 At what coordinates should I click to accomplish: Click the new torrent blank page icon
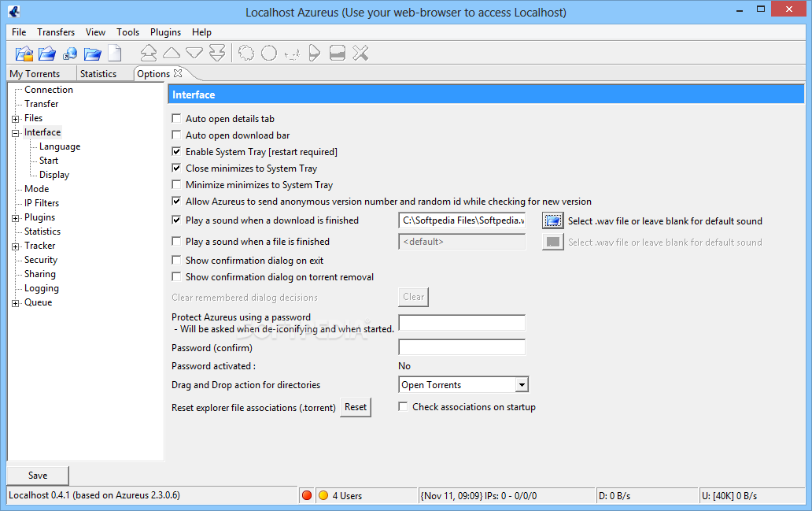coord(114,54)
